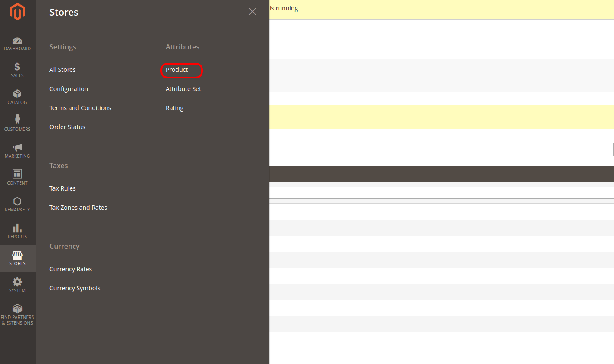Open Tax Rules
The width and height of the screenshot is (614, 364).
(x=62, y=188)
